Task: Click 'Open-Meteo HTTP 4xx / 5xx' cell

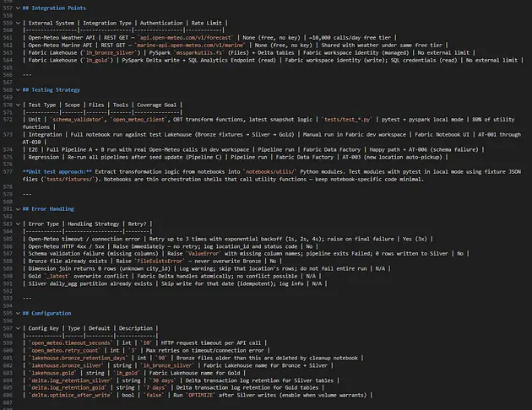Action: (66, 246)
